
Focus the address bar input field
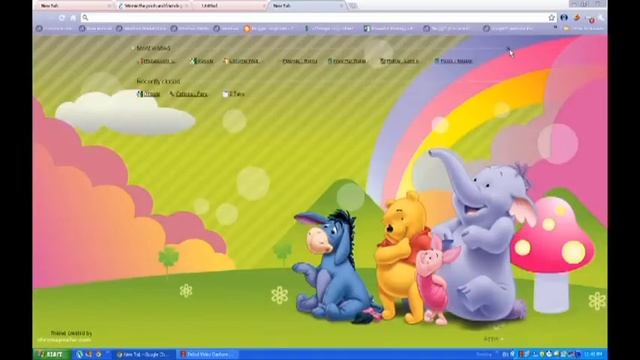[x=318, y=18]
